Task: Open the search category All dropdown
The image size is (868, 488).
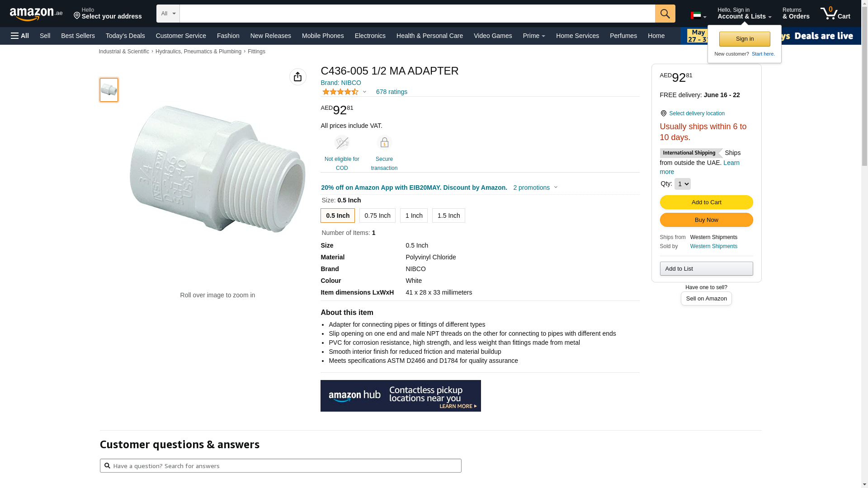Action: coord(168,14)
